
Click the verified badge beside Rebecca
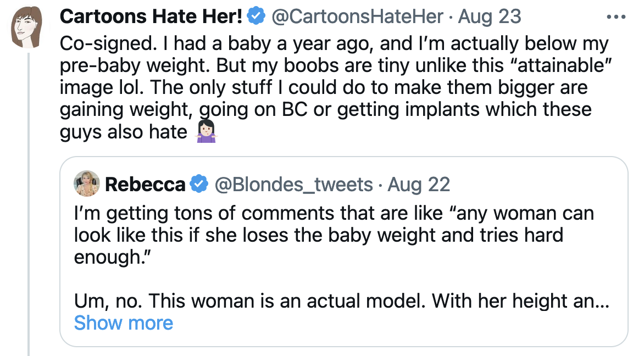point(199,185)
